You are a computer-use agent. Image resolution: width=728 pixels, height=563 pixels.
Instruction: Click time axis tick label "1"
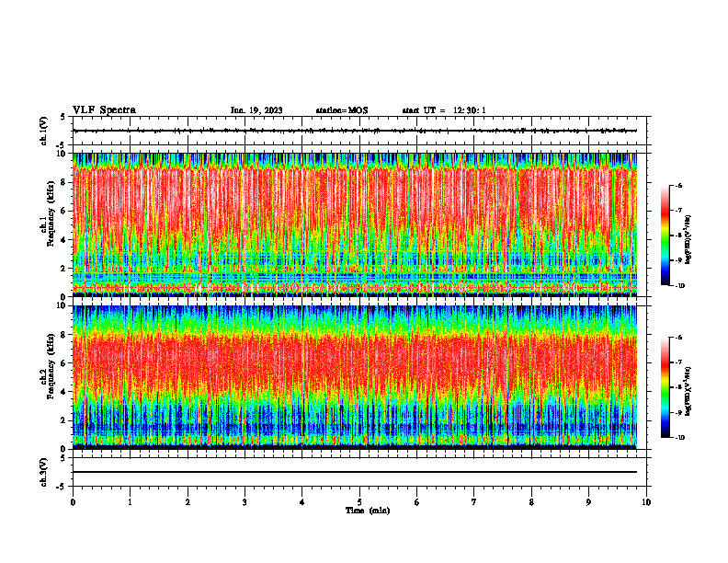(x=130, y=502)
